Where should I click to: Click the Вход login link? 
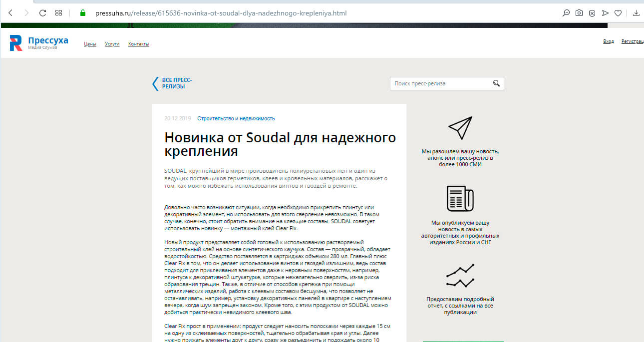[x=609, y=41]
